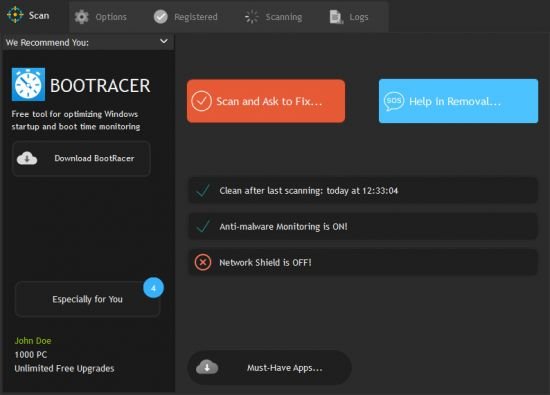Click the Free tool for optimizing Windows description
The height and width of the screenshot is (395, 550).
76,120
